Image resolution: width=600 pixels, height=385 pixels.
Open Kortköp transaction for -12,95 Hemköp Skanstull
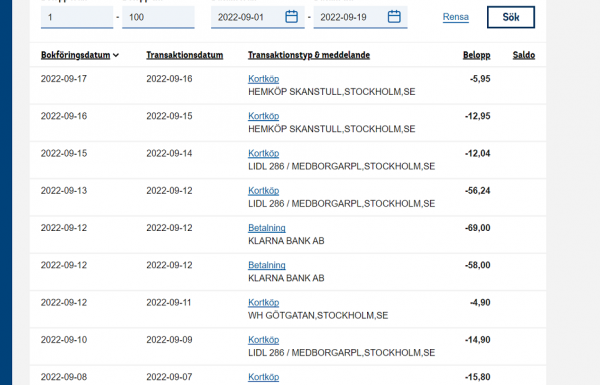pyautogui.click(x=263, y=116)
